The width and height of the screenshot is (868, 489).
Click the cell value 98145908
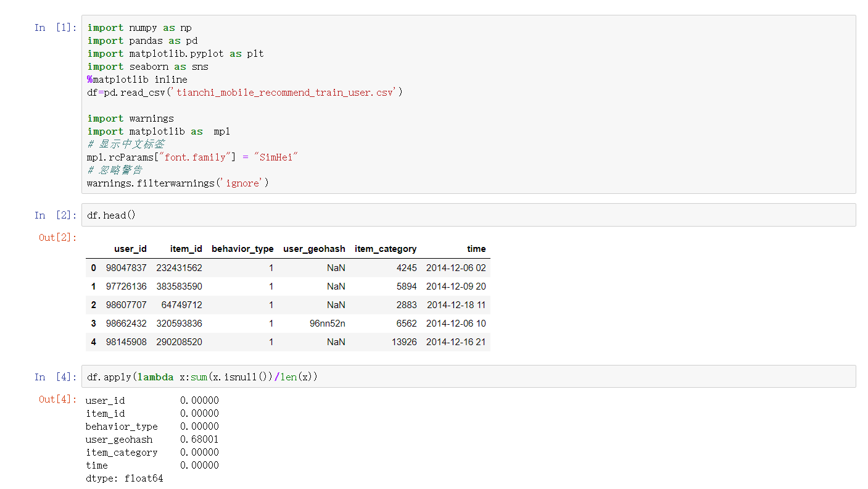point(126,342)
